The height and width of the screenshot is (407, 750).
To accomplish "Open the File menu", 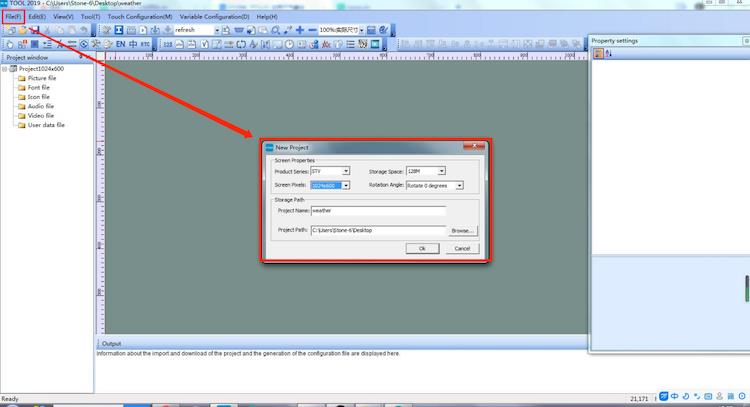I will (12, 17).
